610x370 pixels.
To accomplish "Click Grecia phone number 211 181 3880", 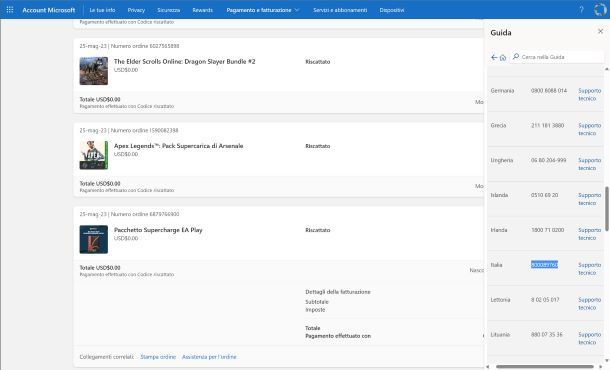I will (x=547, y=125).
